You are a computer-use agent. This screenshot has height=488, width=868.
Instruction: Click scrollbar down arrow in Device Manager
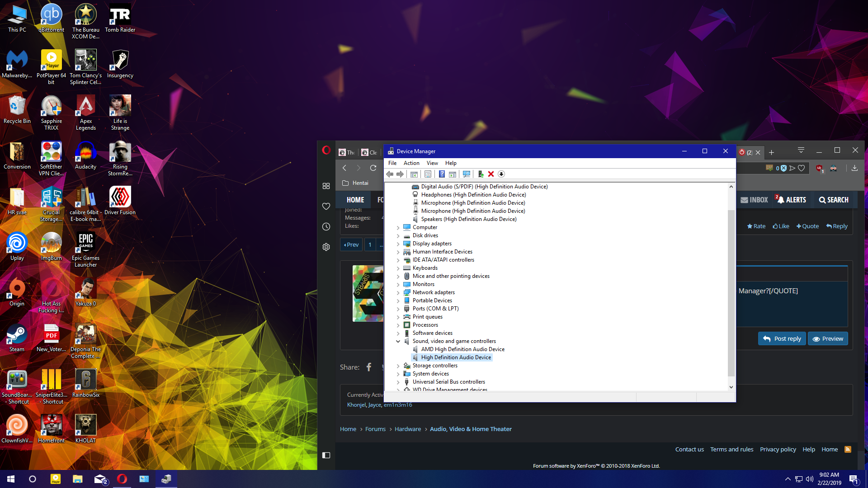pos(731,387)
